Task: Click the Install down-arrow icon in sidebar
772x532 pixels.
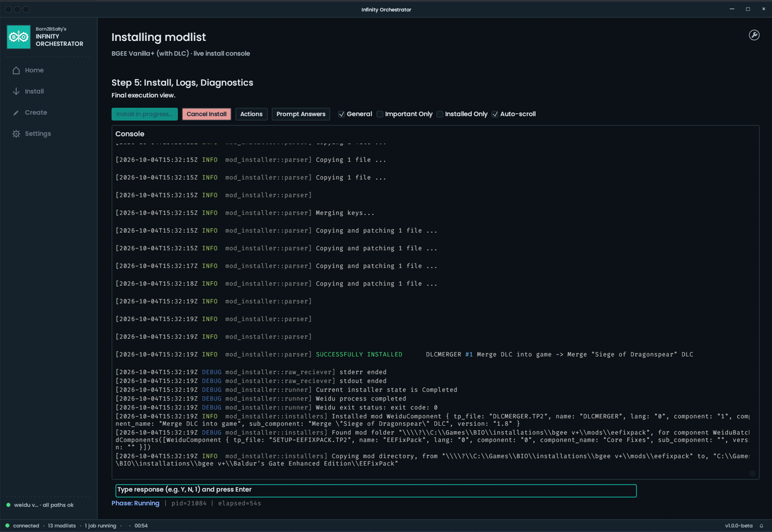Action: [x=16, y=92]
